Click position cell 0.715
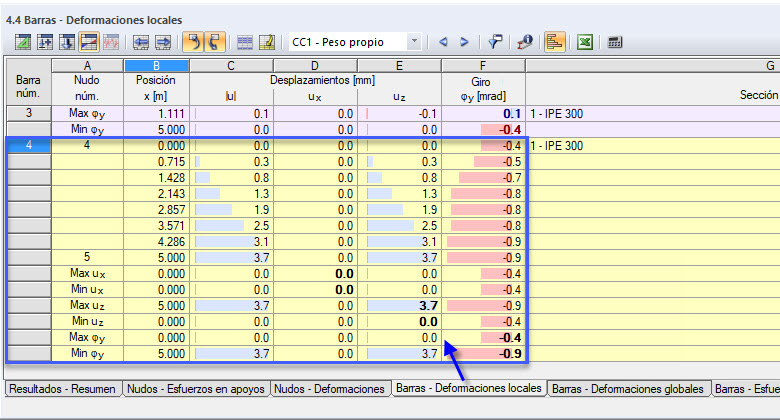 coord(156,162)
